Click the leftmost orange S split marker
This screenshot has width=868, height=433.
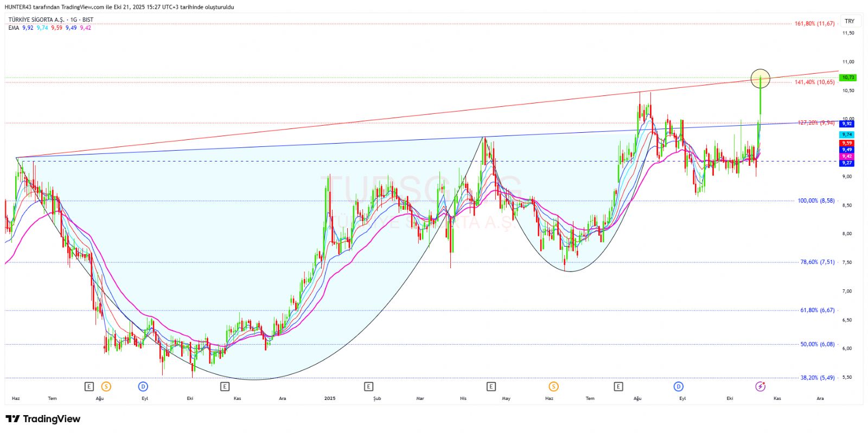[x=106, y=386]
